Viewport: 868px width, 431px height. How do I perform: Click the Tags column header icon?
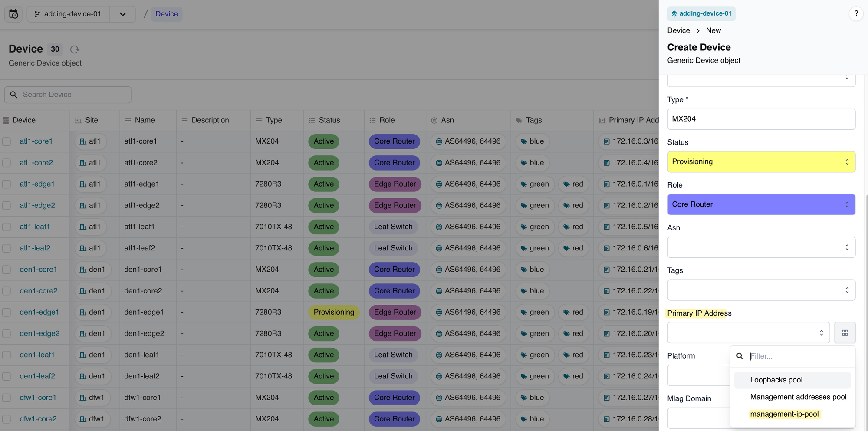[519, 120]
